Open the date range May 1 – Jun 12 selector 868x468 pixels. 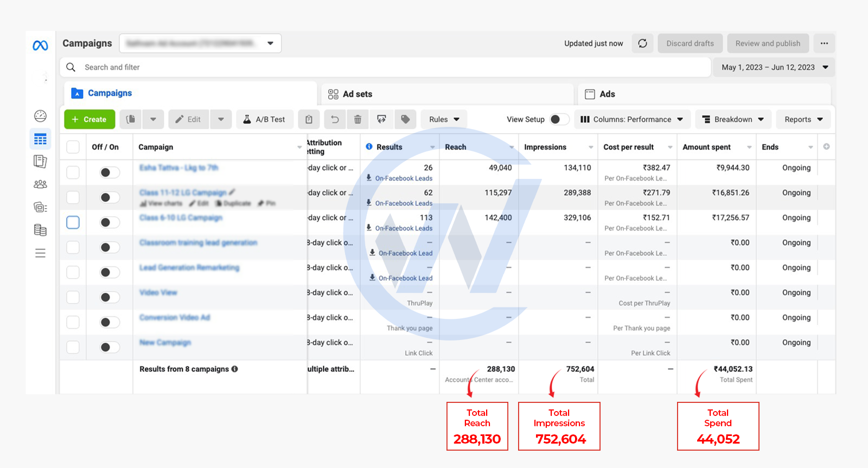(x=774, y=67)
